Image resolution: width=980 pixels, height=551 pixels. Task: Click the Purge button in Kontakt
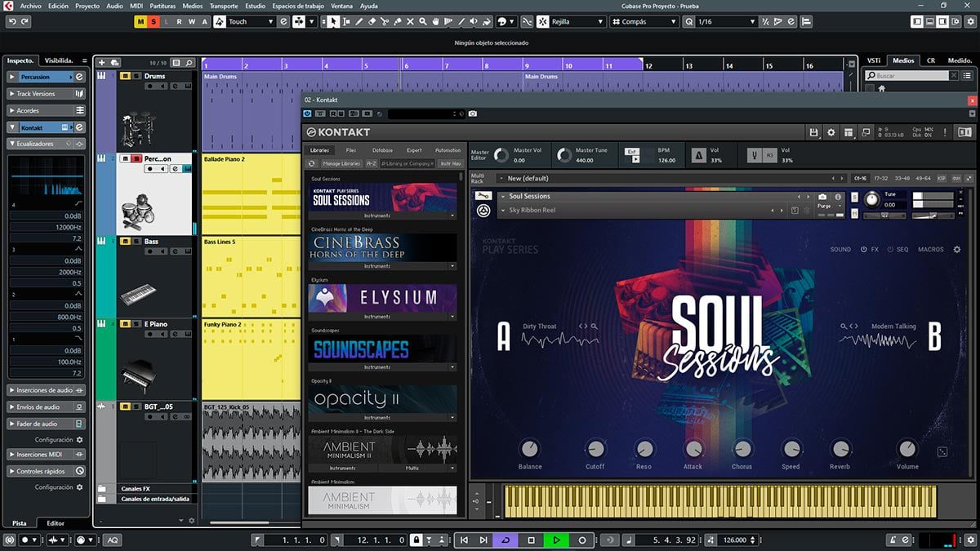824,206
